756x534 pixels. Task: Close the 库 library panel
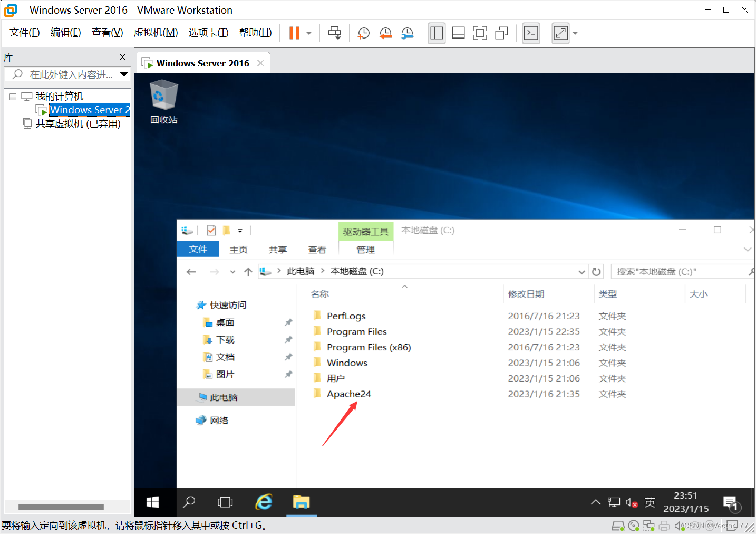[123, 57]
